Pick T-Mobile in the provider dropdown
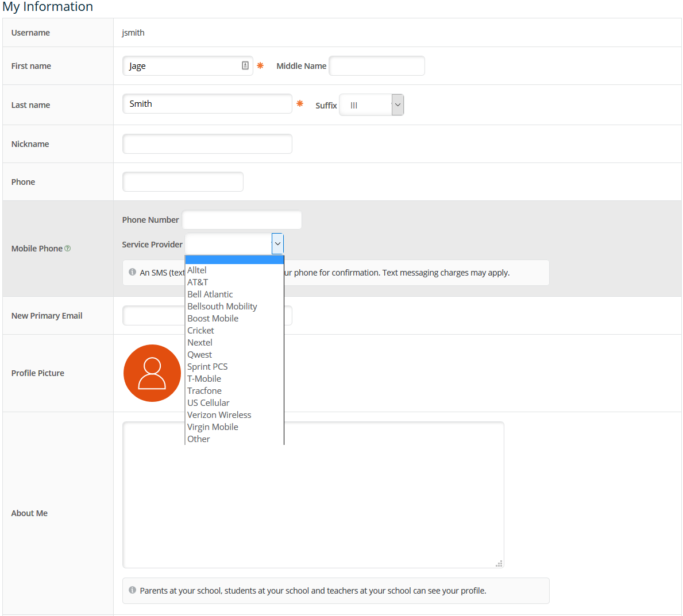 tap(204, 379)
